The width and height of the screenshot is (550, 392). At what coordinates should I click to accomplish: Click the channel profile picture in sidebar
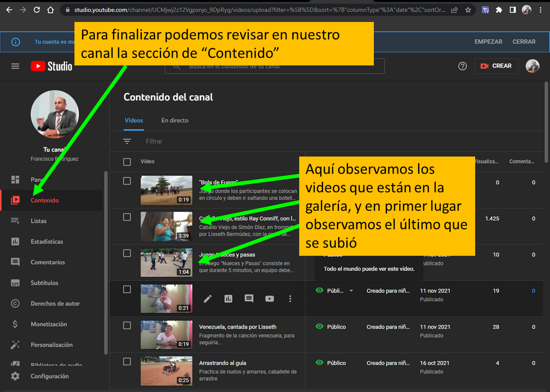click(55, 114)
